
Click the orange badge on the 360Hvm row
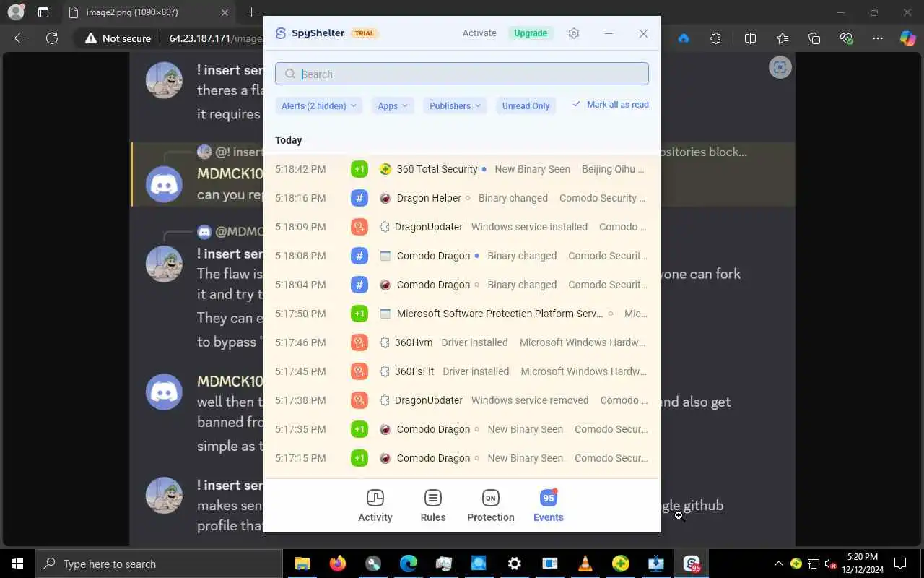pos(359,342)
